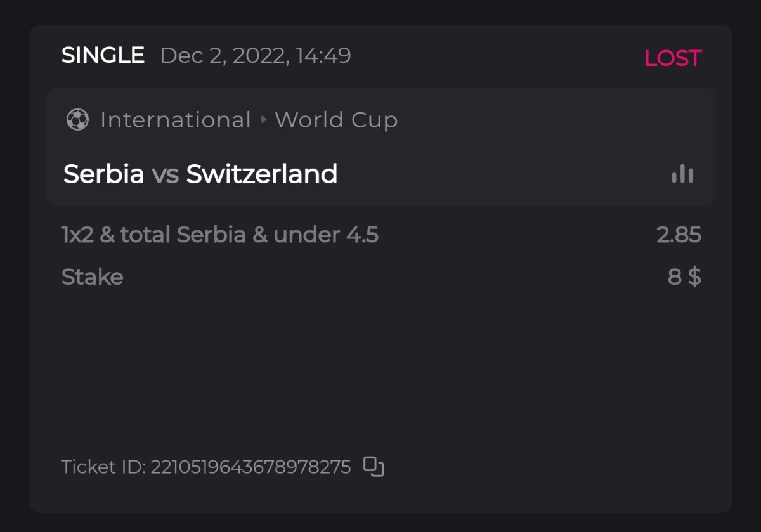This screenshot has width=761, height=532.
Task: Click the soccer ball sport icon
Action: 77,120
